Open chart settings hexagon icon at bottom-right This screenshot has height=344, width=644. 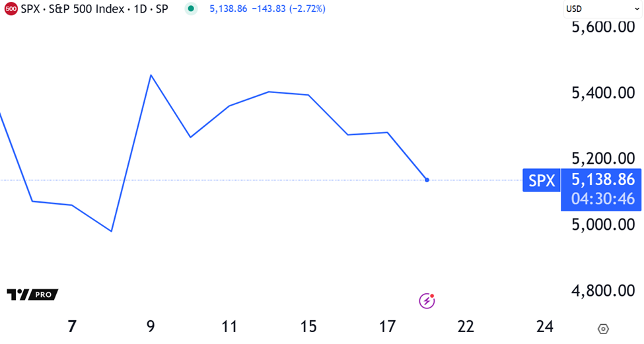pyautogui.click(x=602, y=329)
